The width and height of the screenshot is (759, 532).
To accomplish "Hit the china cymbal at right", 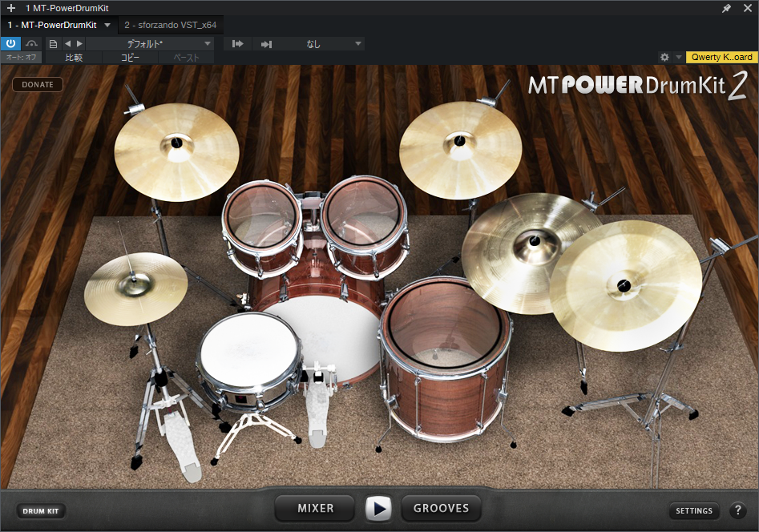I will tap(626, 285).
